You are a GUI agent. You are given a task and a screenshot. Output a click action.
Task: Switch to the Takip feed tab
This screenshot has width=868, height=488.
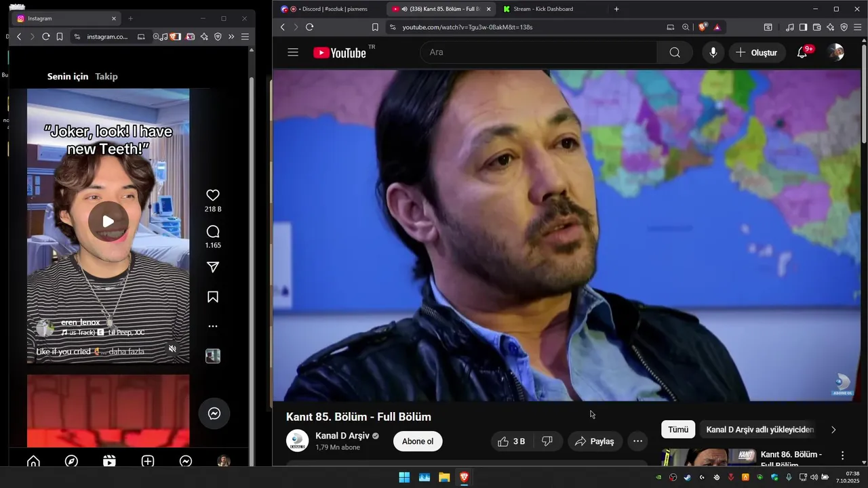tap(106, 77)
